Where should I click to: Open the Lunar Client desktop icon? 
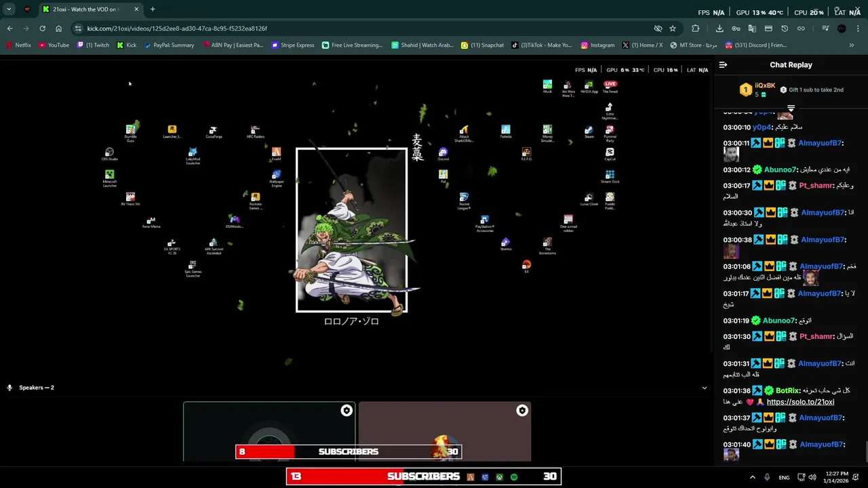(589, 199)
